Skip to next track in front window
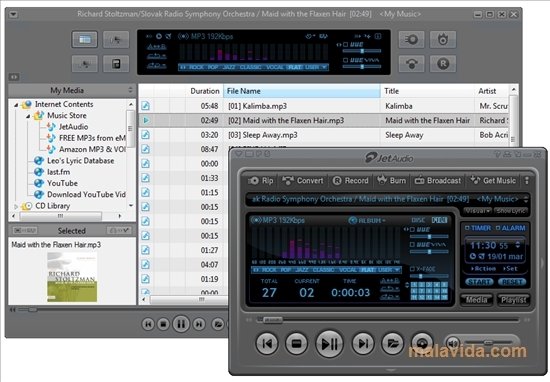 [363, 343]
